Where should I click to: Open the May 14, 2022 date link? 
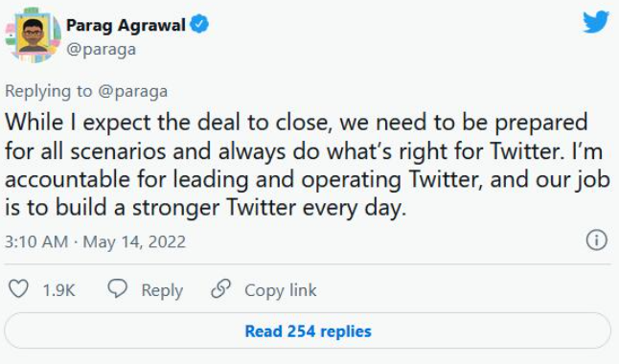click(134, 241)
